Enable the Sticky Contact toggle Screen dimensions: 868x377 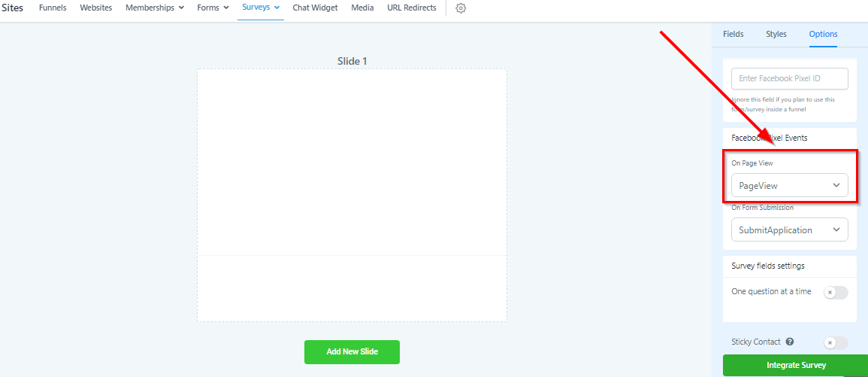pyautogui.click(x=836, y=342)
